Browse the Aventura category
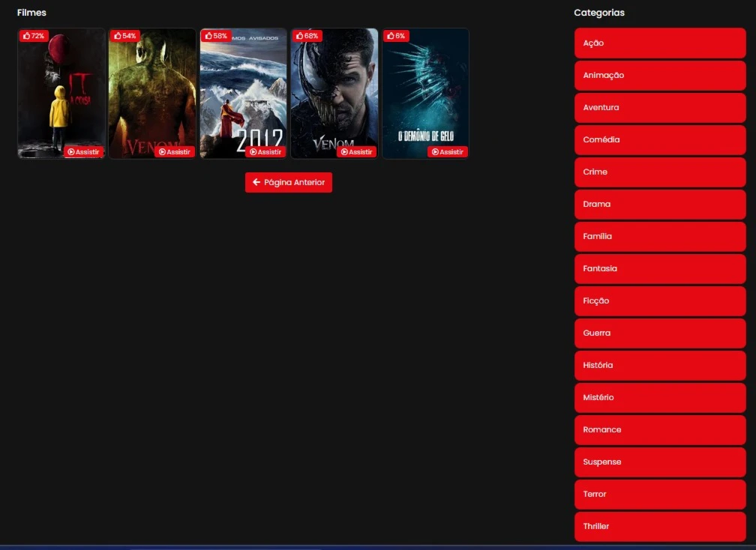 coord(660,108)
